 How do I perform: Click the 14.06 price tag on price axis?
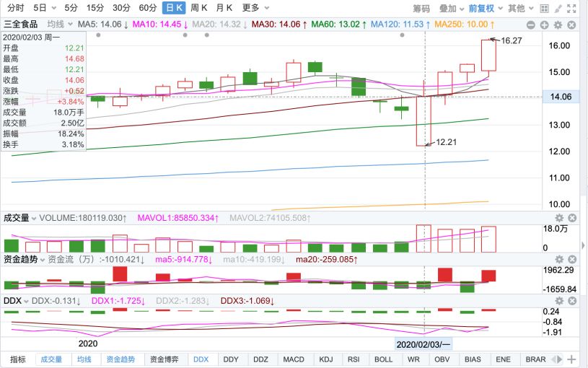pos(561,97)
